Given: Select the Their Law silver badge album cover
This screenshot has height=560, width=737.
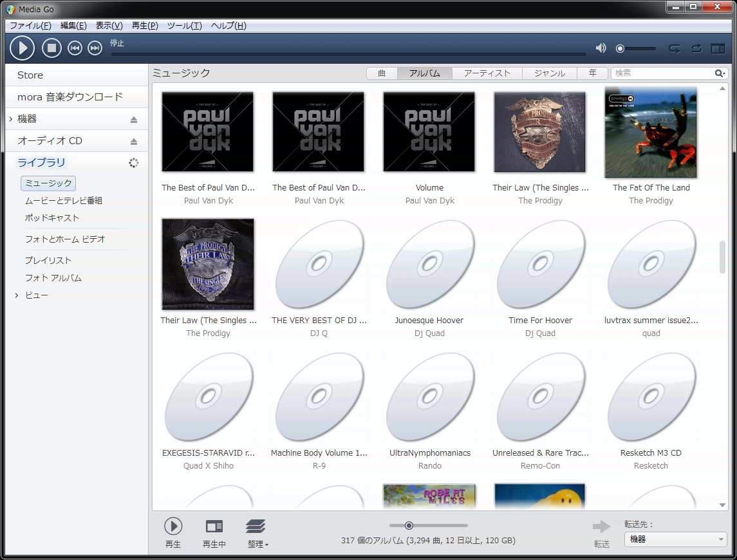Looking at the screenshot, I should 208,264.
